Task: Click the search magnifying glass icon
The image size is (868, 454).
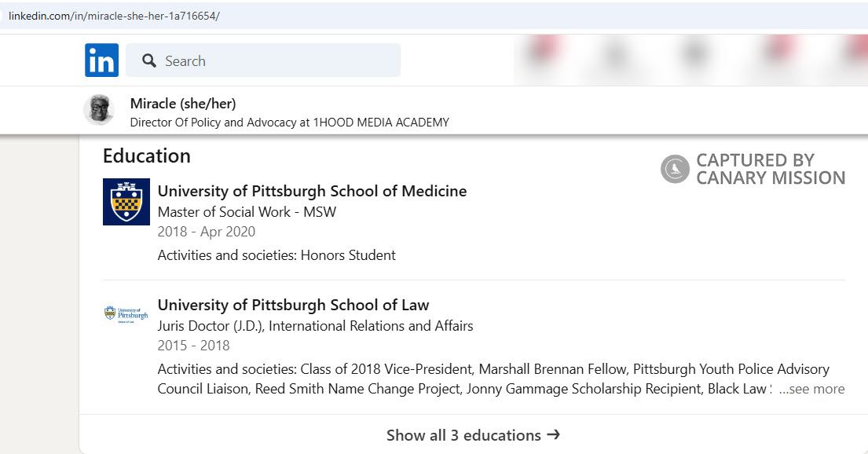Action: [x=149, y=60]
